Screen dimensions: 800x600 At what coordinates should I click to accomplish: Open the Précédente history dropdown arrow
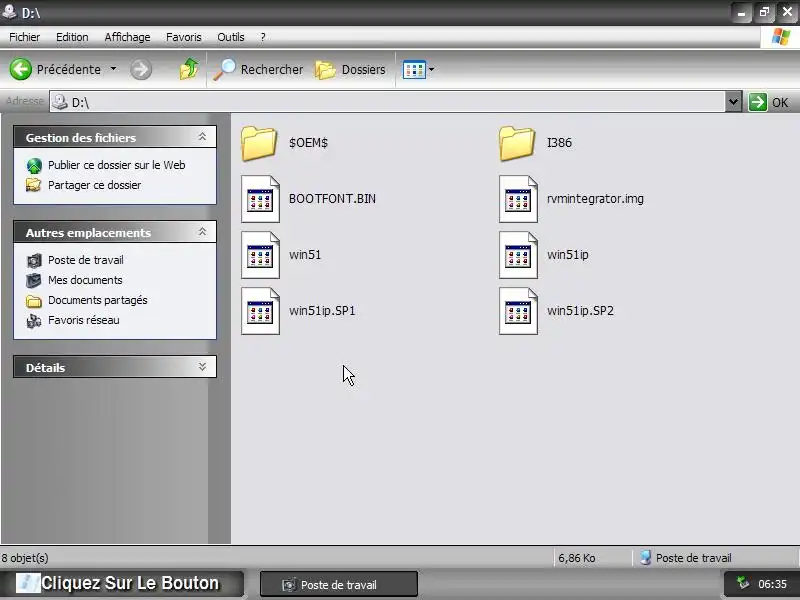tap(113, 68)
